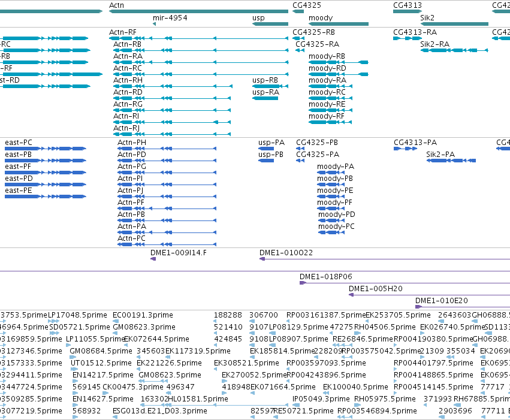This screenshot has height=420, width=510.
Task: Click protein CG4313-PA
Action: coord(415,143)
